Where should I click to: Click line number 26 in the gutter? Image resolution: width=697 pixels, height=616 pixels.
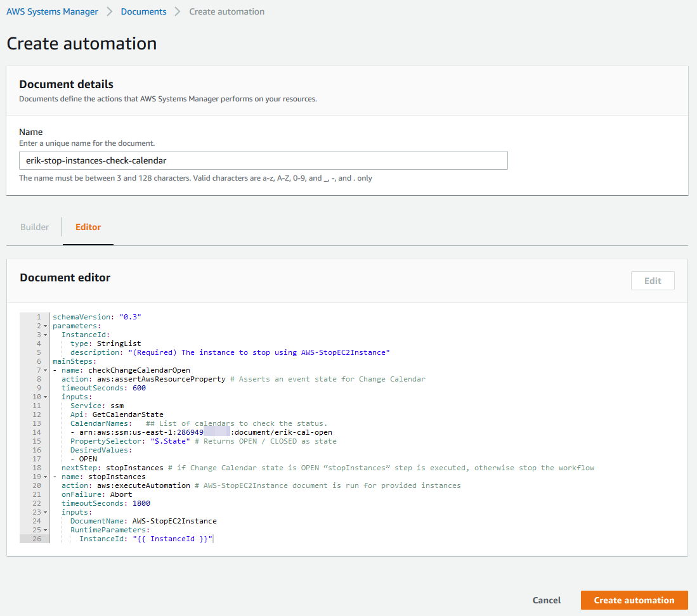36,539
